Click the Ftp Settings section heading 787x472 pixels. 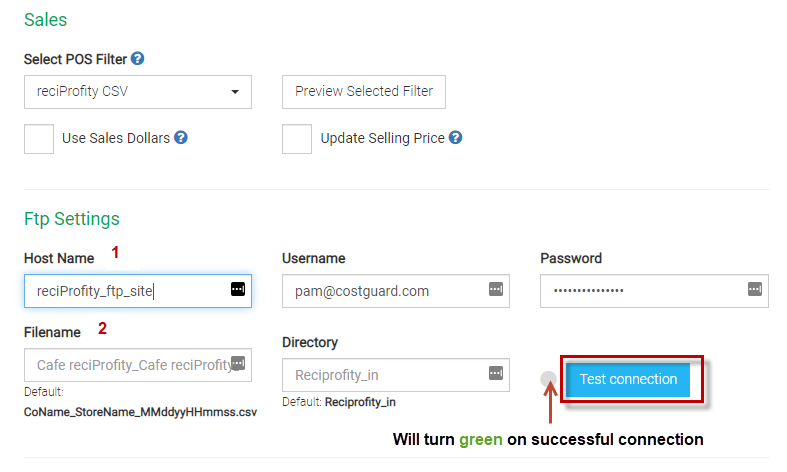(72, 218)
